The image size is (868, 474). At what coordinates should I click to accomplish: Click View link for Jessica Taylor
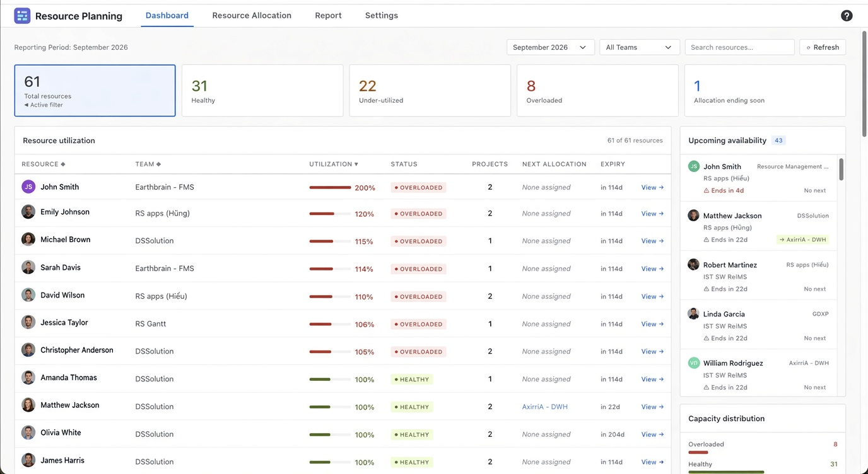point(652,324)
